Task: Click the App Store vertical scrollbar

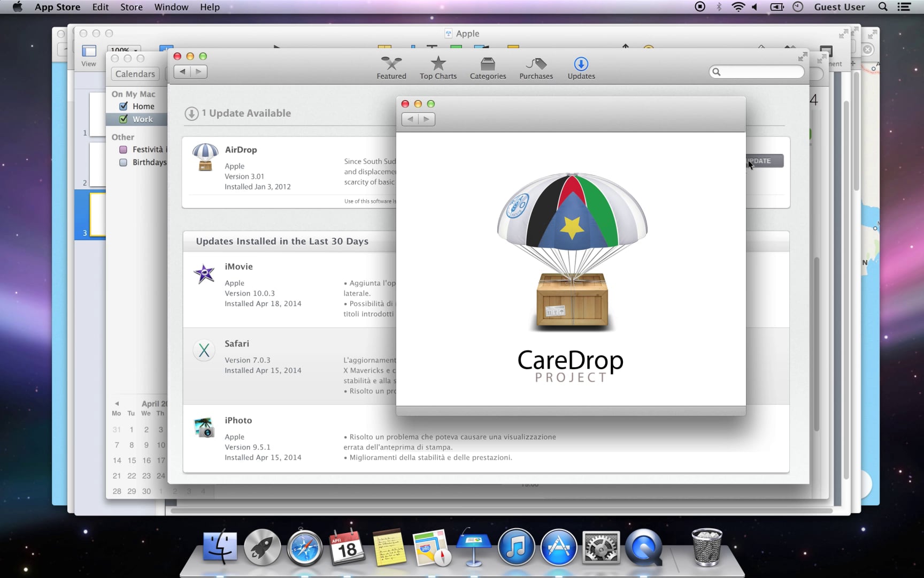Action: [816, 344]
